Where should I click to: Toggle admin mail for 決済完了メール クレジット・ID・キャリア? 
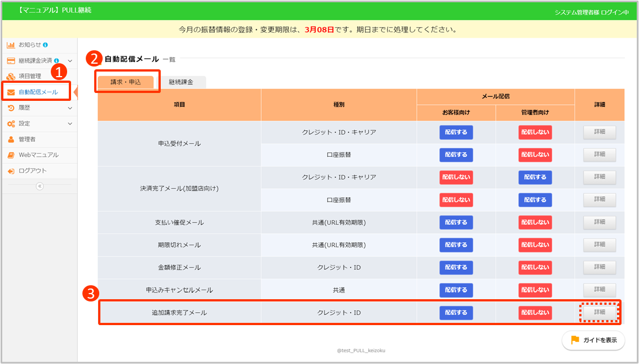(535, 177)
